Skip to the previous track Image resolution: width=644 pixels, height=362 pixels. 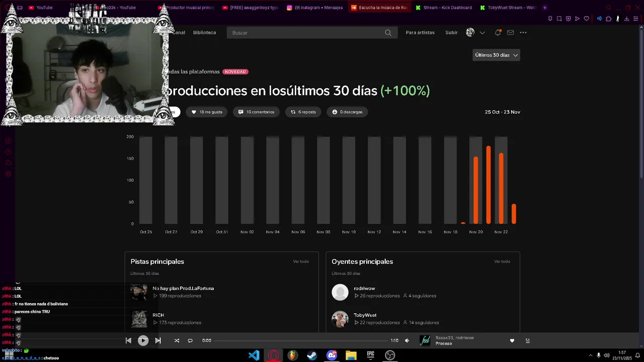coord(128,340)
